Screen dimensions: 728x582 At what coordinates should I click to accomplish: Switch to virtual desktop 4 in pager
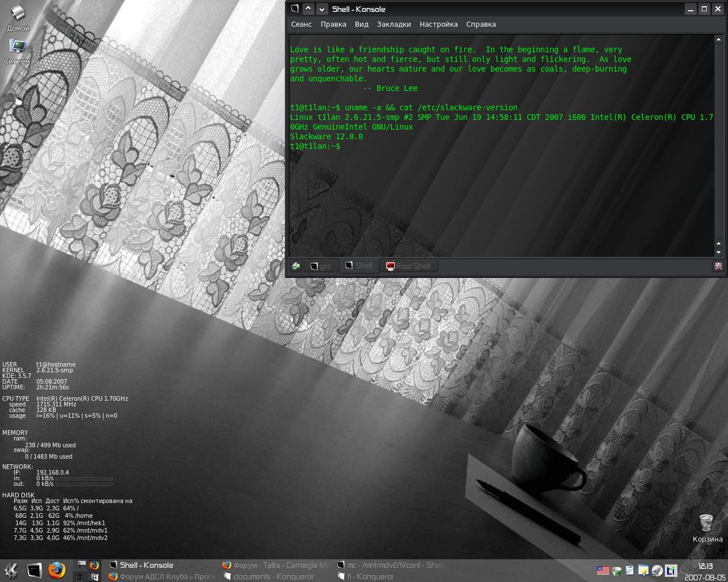click(x=94, y=576)
